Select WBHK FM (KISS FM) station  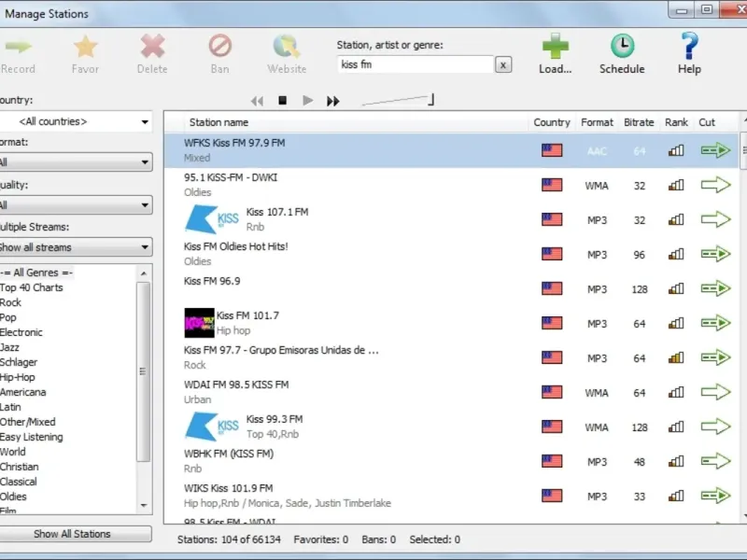point(452,461)
